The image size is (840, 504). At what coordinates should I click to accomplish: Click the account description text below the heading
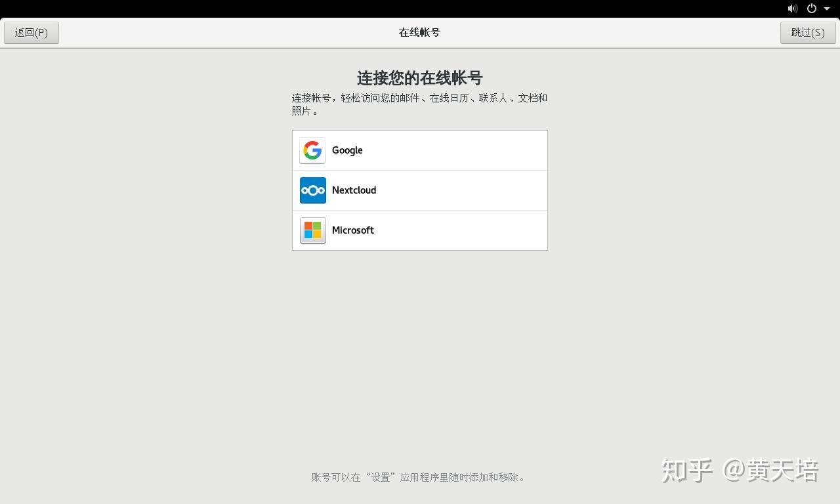[419, 104]
